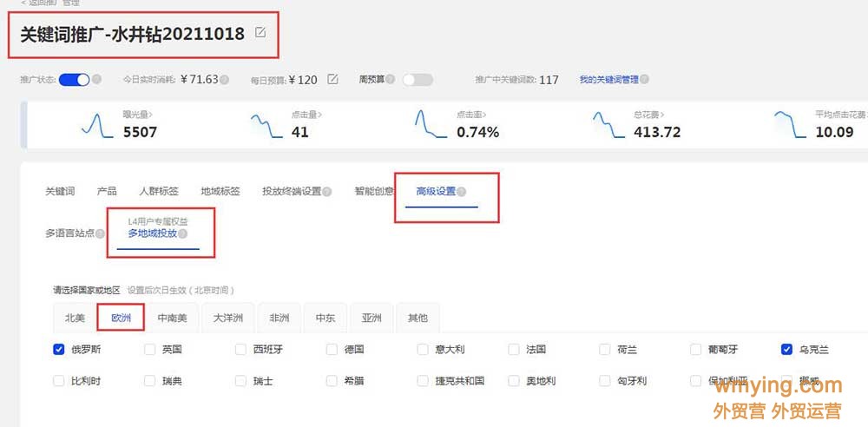Click the campaign title 关键词推广-水井钻20211018

click(x=133, y=34)
